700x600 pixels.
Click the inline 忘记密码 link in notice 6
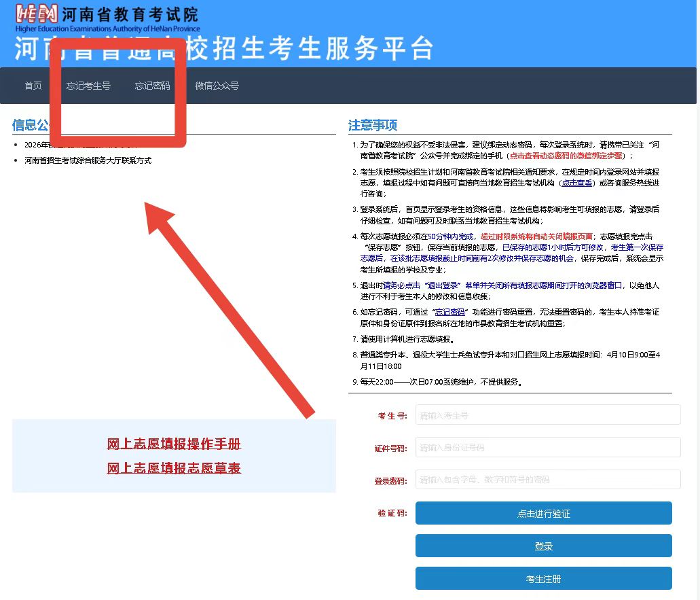(449, 312)
